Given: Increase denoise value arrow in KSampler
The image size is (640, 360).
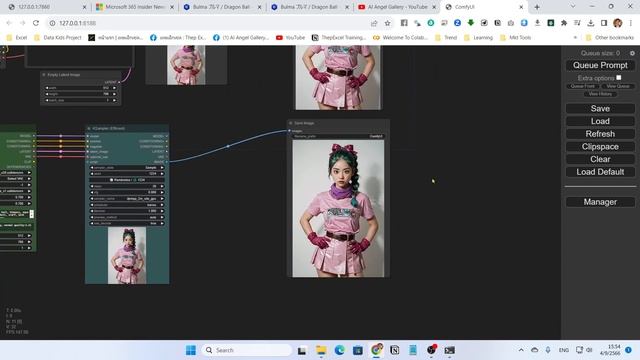Looking at the screenshot, I should pos(162,211).
